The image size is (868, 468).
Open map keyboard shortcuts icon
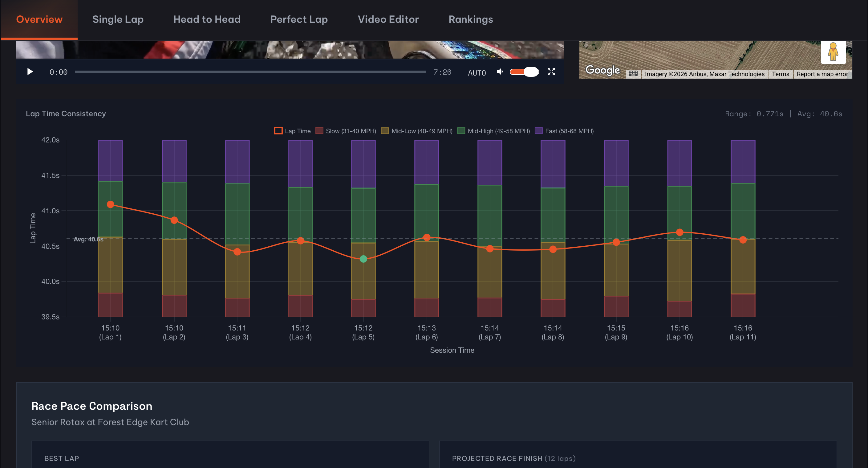tap(633, 74)
